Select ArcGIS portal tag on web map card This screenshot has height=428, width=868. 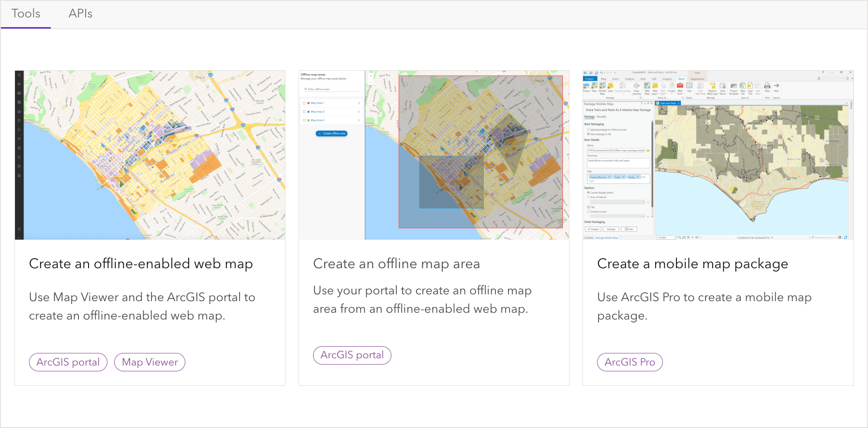(x=68, y=362)
